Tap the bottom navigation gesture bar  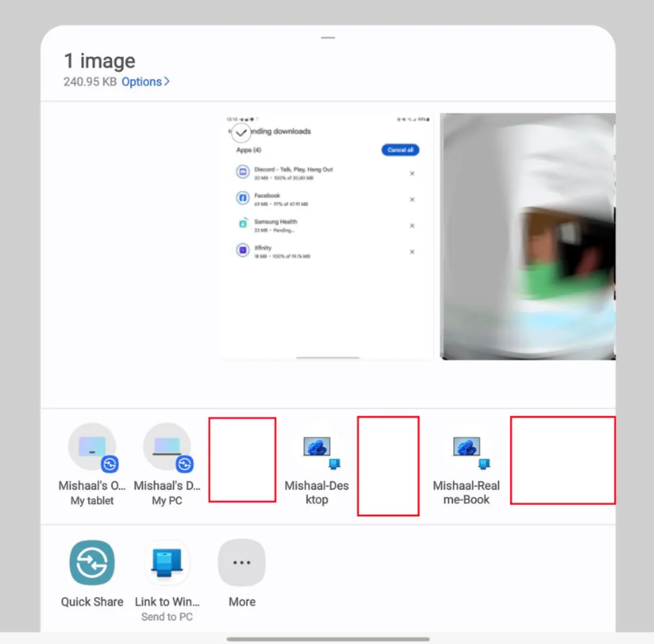pyautogui.click(x=328, y=639)
